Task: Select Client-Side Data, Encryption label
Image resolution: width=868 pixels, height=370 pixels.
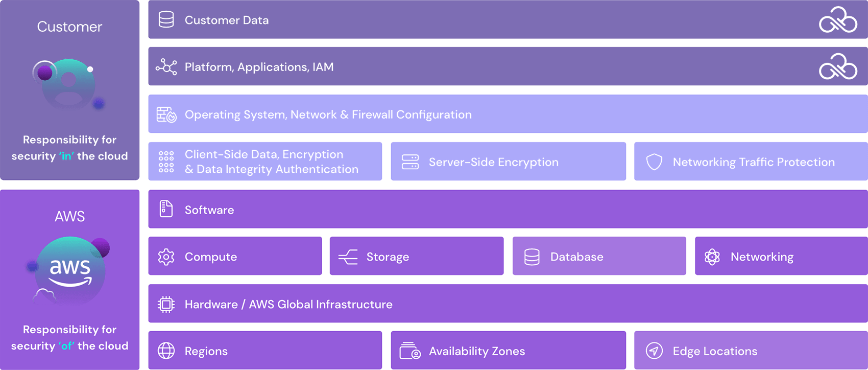Action: point(272,161)
